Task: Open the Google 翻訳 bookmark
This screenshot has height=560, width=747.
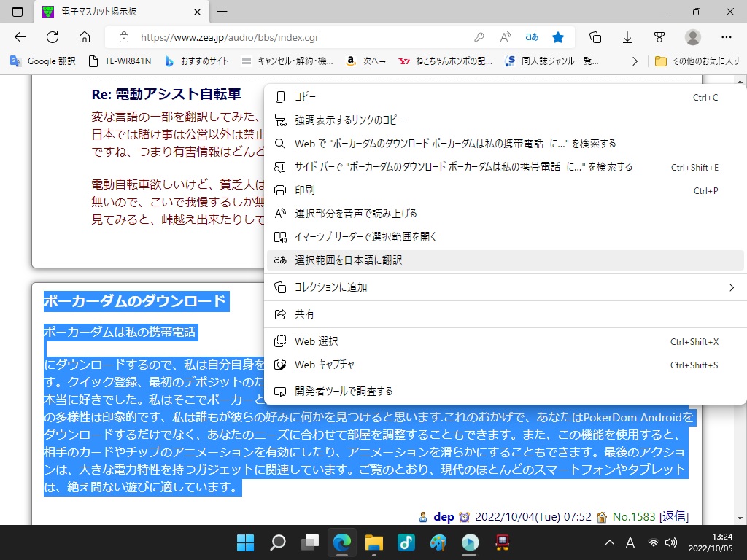Action: 43,61
